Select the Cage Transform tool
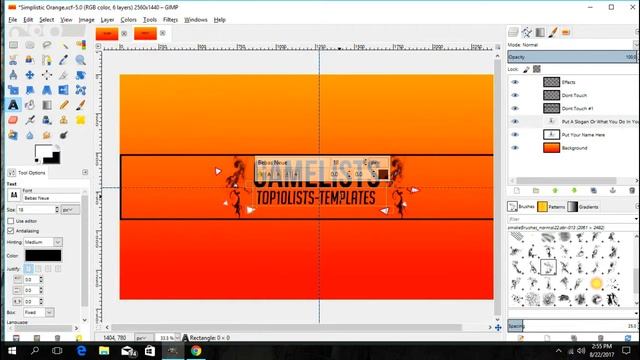The width and height of the screenshot is (640, 360). (x=80, y=90)
